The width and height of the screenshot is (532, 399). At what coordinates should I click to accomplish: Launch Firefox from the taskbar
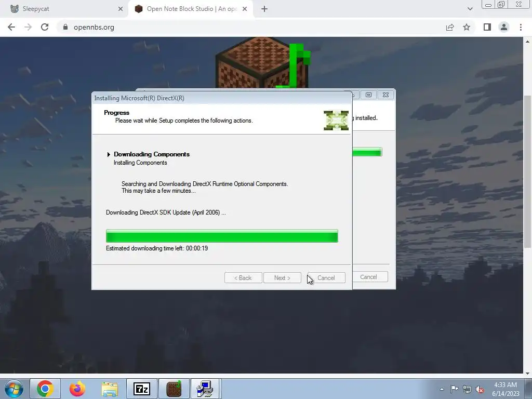click(x=77, y=389)
